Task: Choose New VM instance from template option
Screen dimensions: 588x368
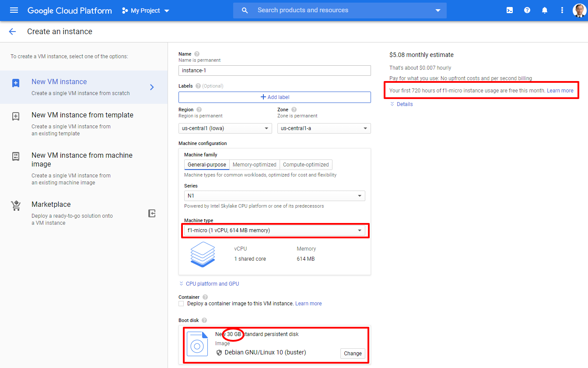Action: tap(84, 124)
